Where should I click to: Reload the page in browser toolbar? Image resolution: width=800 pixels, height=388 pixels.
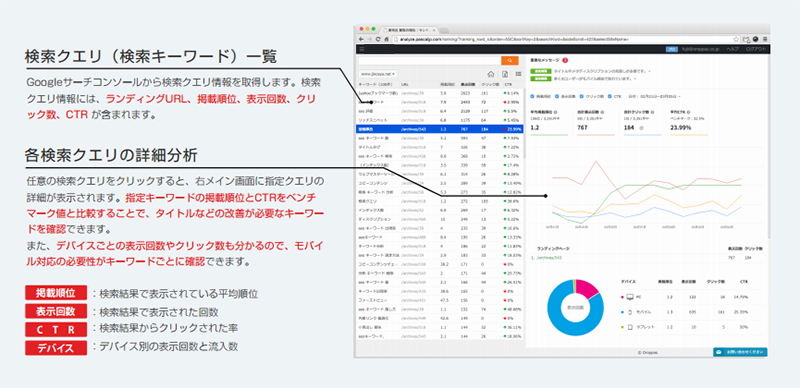(378, 39)
